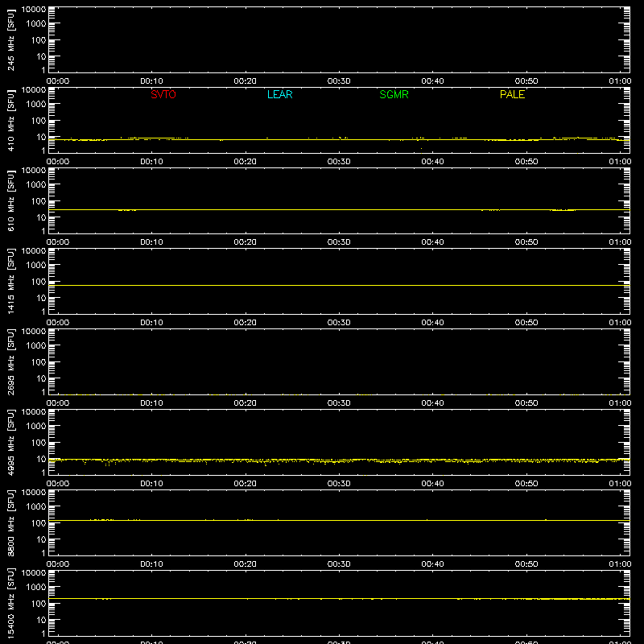This screenshot has width=644, height=644.
Task: Click the 00:40 time label below the 1415 MHz panel
Action: (432, 323)
